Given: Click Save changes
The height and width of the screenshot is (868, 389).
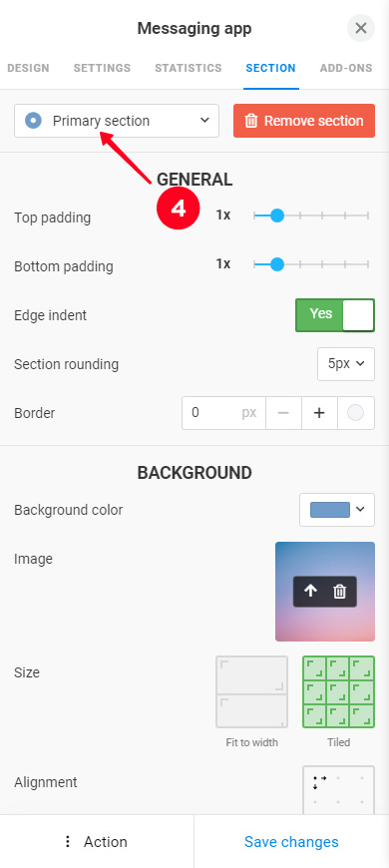Looking at the screenshot, I should point(291,841).
